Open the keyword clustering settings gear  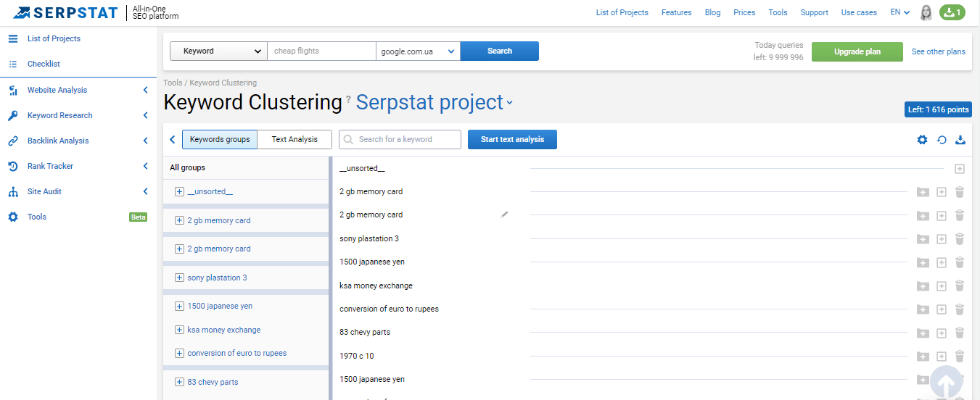922,140
